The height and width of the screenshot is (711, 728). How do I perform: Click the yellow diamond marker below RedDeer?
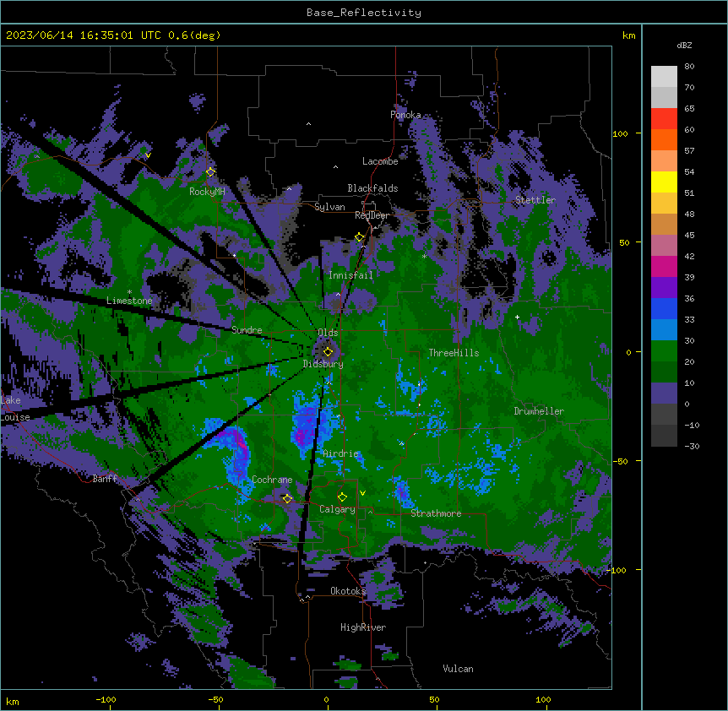tap(359, 237)
